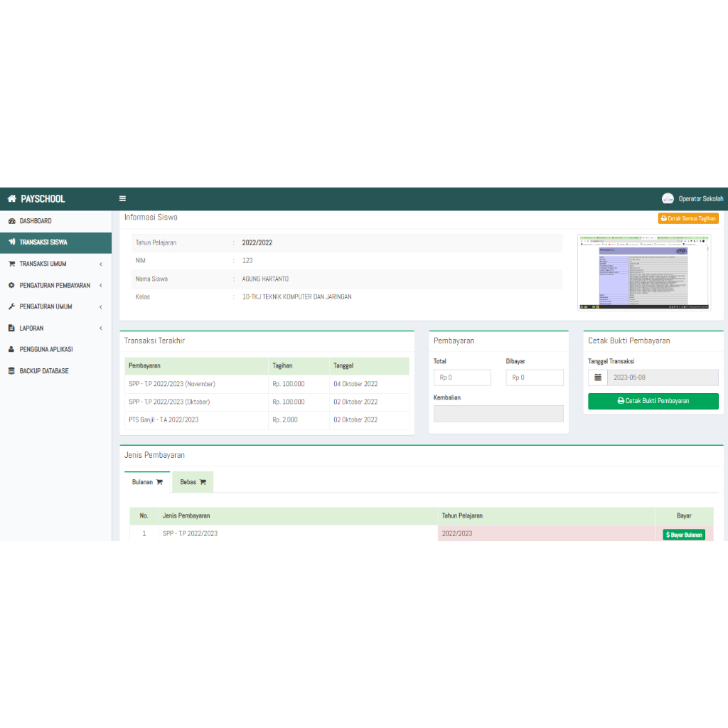Click the Pengaturan Umum wrench icon
The height and width of the screenshot is (728, 728).
click(x=11, y=306)
